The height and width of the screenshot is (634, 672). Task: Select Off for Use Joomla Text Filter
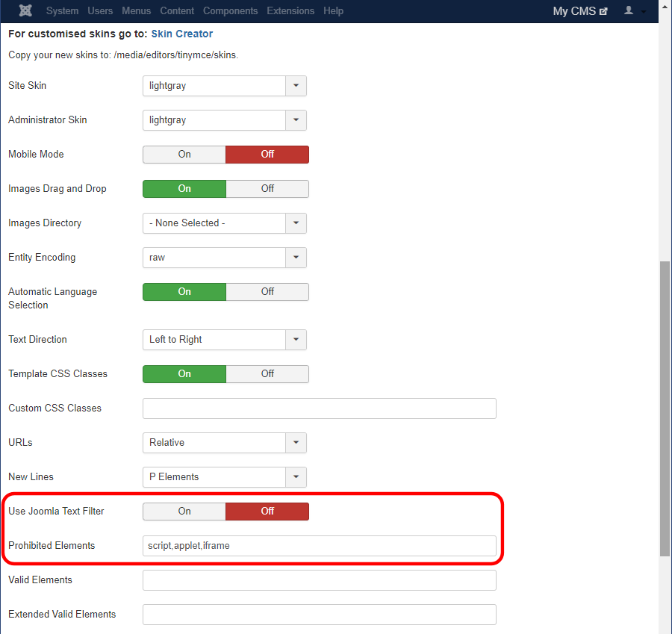click(267, 511)
